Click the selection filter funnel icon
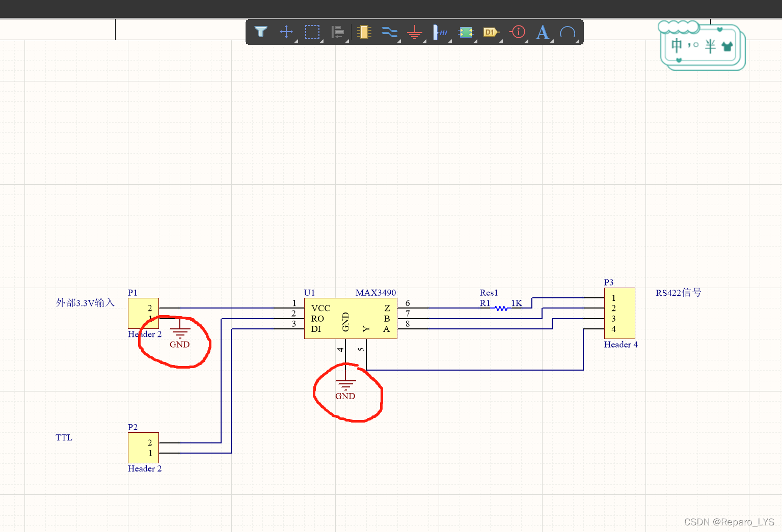 (261, 32)
